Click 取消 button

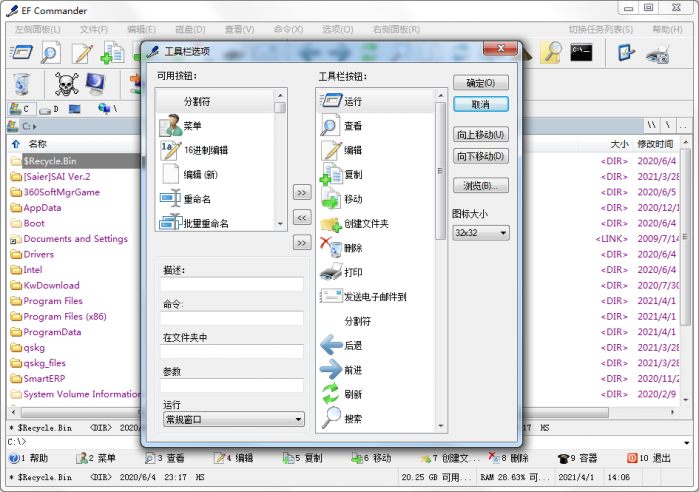(481, 104)
